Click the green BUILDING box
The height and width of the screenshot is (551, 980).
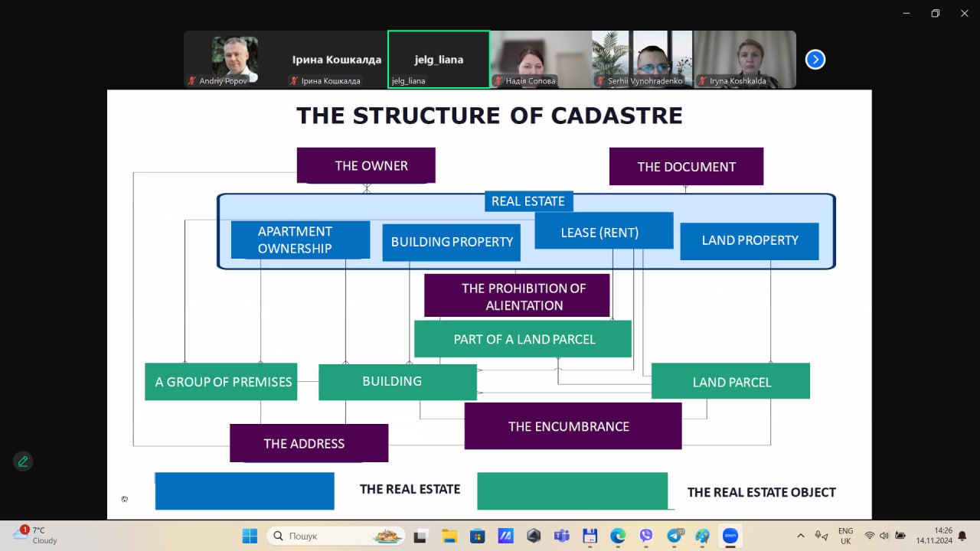coord(397,382)
